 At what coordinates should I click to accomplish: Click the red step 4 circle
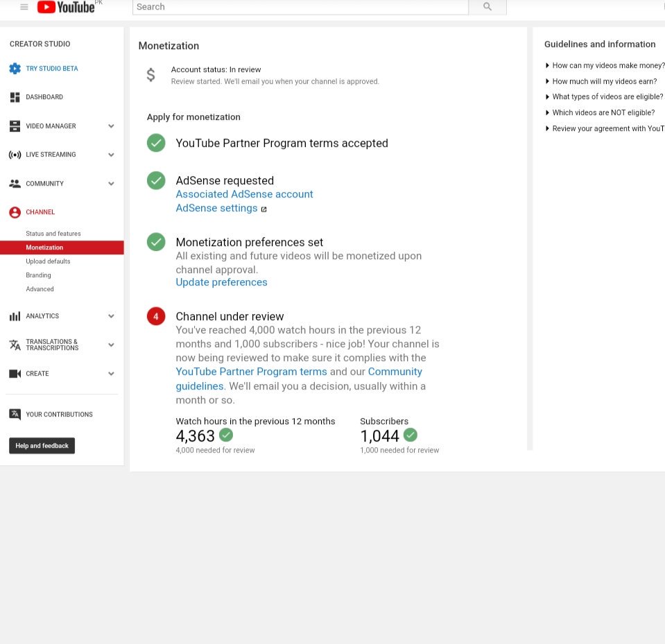click(156, 316)
